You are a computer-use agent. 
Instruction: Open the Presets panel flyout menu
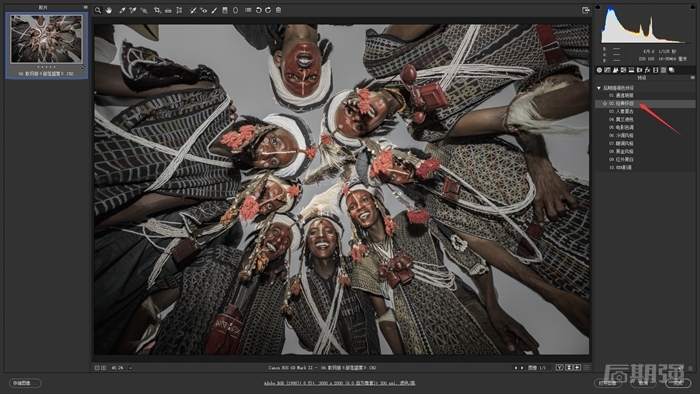(x=692, y=78)
